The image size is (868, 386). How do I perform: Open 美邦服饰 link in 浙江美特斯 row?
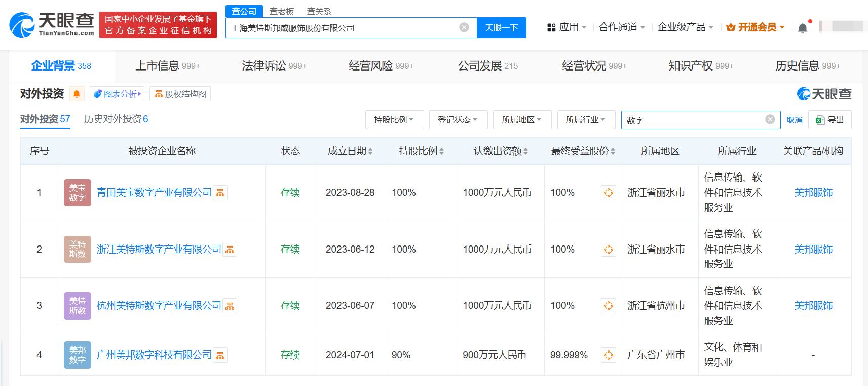coord(813,250)
